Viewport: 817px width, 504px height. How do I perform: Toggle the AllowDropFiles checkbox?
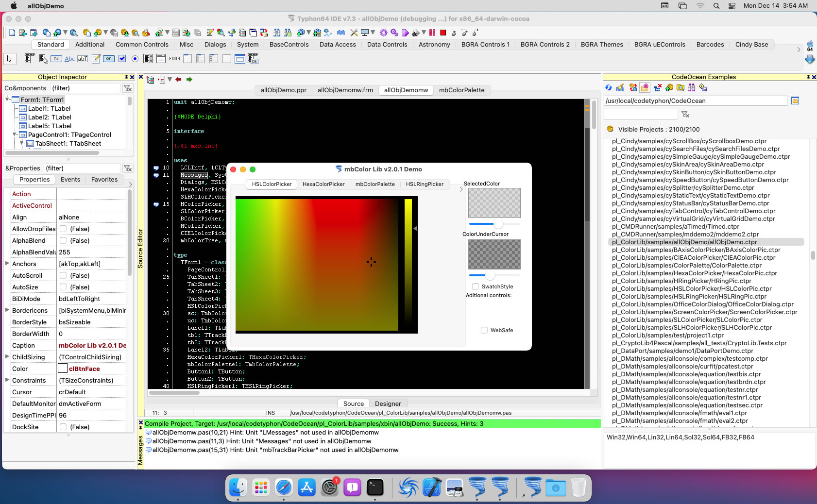63,229
